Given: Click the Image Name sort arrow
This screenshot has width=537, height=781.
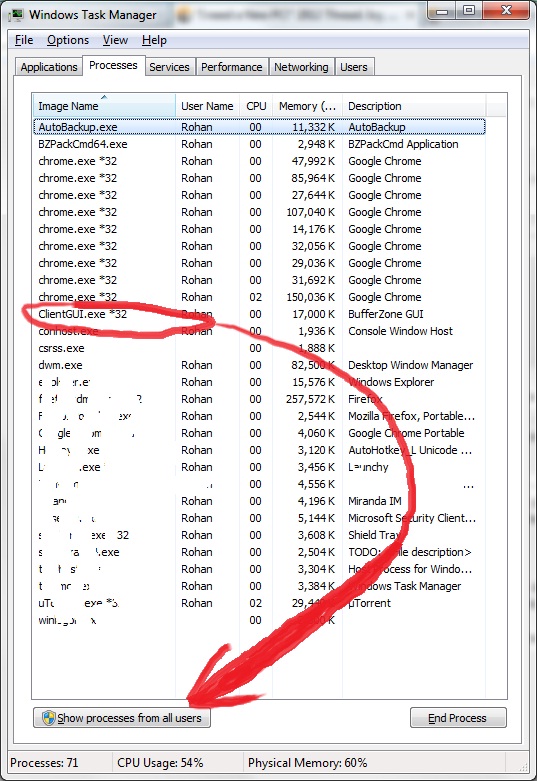Looking at the screenshot, I should pos(104,97).
